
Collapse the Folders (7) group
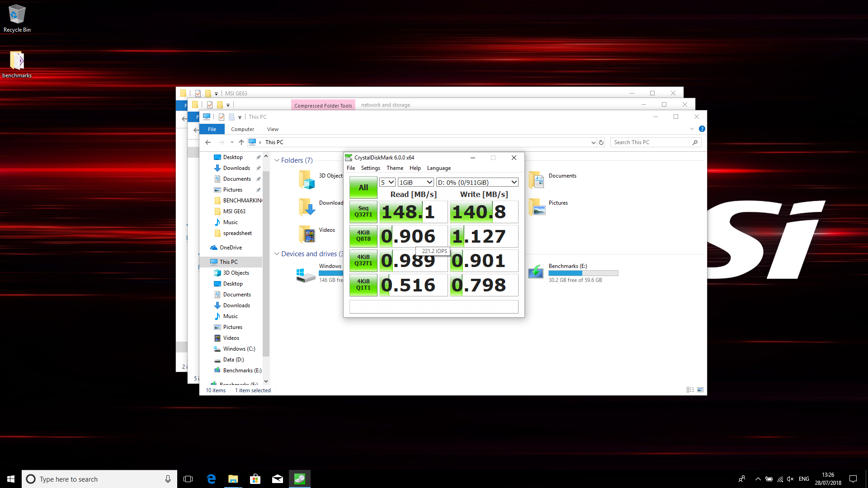pos(277,160)
